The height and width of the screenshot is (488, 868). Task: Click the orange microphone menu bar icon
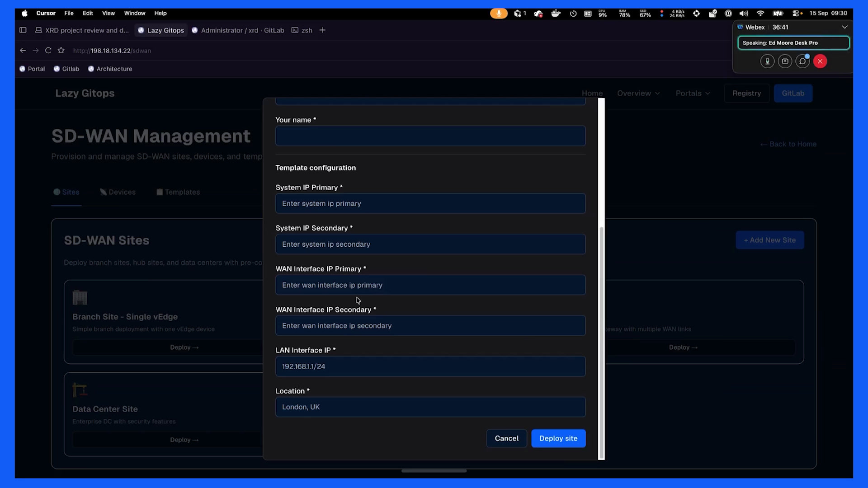[x=499, y=14]
